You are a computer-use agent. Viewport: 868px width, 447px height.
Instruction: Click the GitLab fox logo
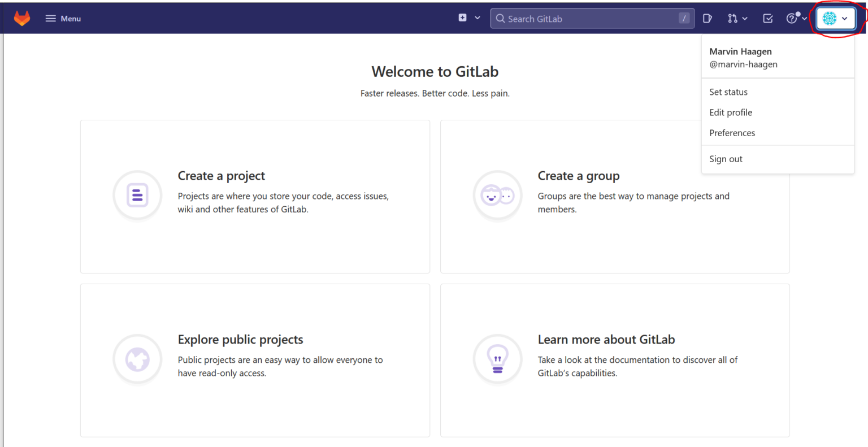21,18
